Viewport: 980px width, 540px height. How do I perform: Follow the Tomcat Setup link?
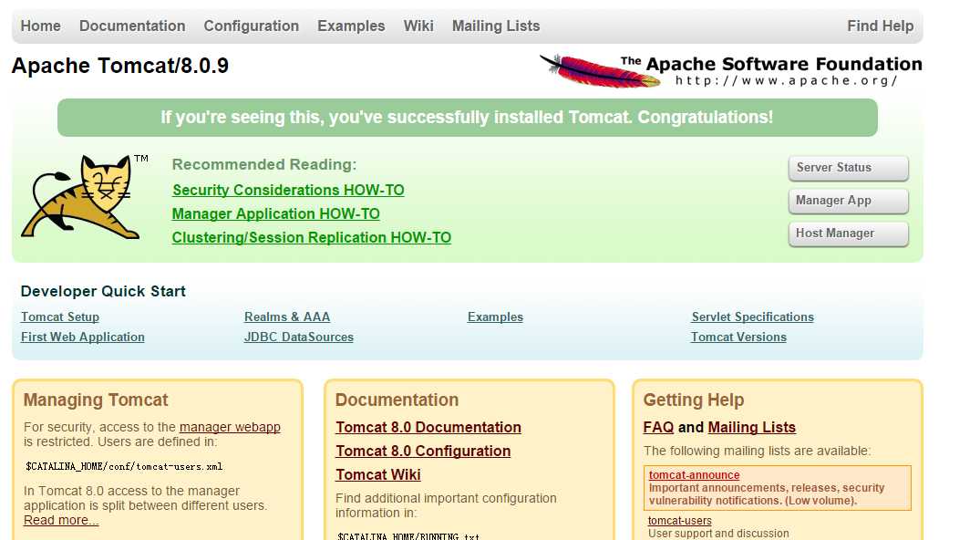pos(60,317)
